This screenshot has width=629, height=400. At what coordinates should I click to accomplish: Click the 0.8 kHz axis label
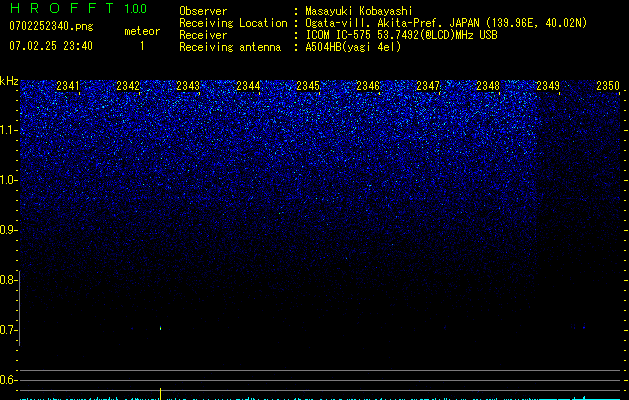click(x=8, y=280)
